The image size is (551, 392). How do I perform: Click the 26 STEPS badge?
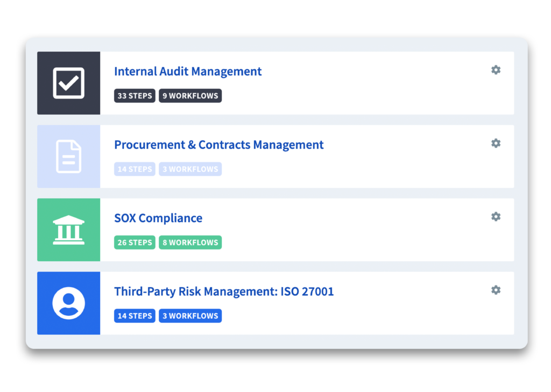[x=135, y=243]
